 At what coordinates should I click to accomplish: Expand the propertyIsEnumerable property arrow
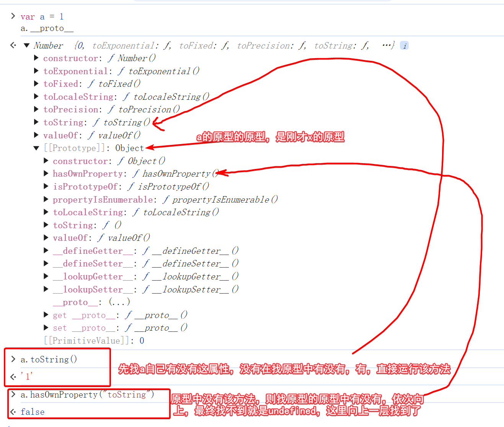tap(46, 200)
